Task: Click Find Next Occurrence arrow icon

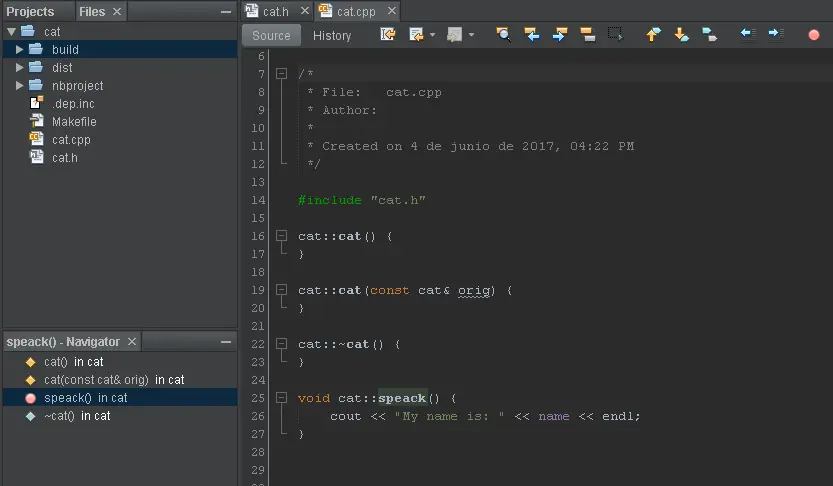Action: point(560,35)
